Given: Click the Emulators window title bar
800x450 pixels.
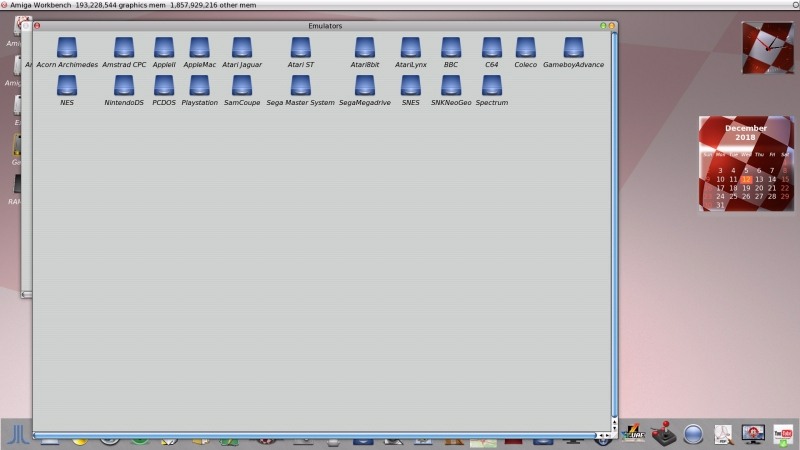Looking at the screenshot, I should point(325,26).
